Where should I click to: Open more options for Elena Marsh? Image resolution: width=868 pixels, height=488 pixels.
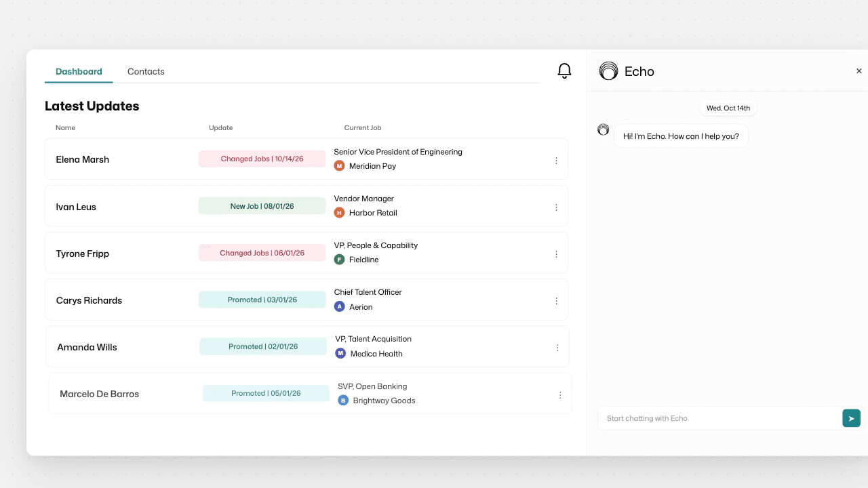coord(556,161)
